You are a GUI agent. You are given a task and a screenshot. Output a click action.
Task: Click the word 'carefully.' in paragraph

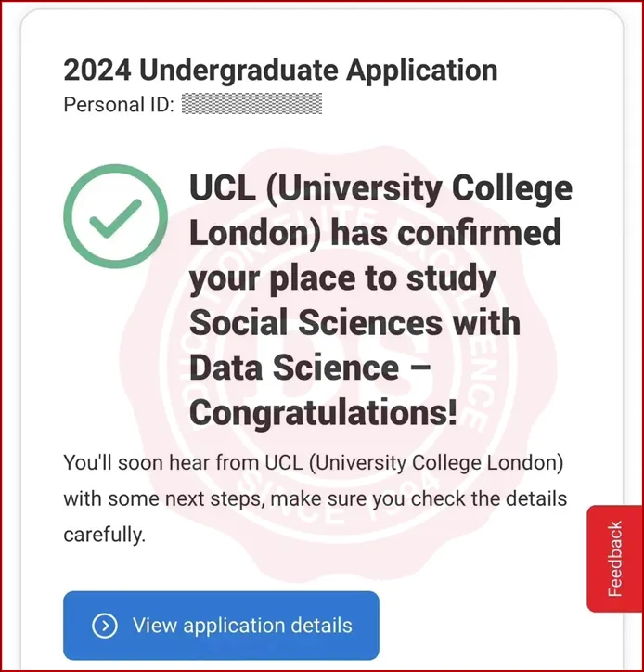[104, 536]
